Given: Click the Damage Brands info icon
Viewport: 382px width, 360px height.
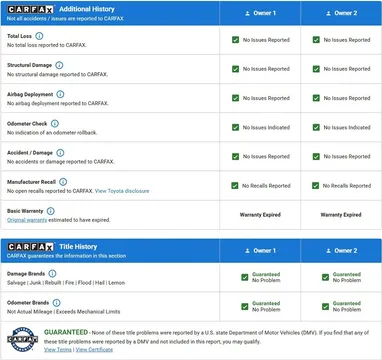Looking at the screenshot, I should pyautogui.click(x=52, y=274).
